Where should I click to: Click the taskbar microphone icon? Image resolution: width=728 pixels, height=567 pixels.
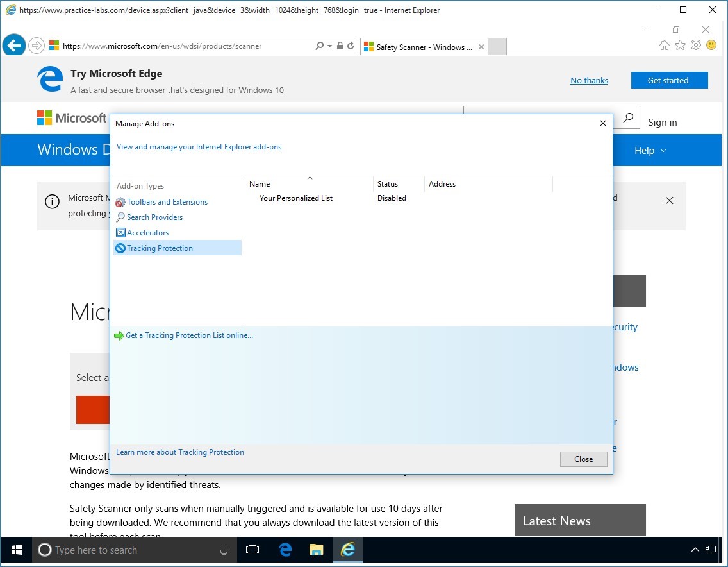(224, 550)
